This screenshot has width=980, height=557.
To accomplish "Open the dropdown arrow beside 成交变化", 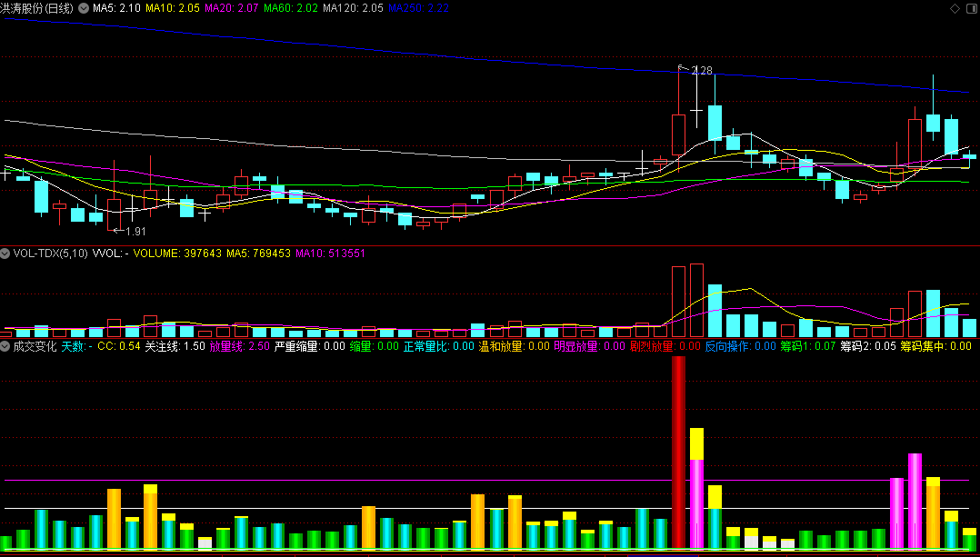I will tap(5, 345).
